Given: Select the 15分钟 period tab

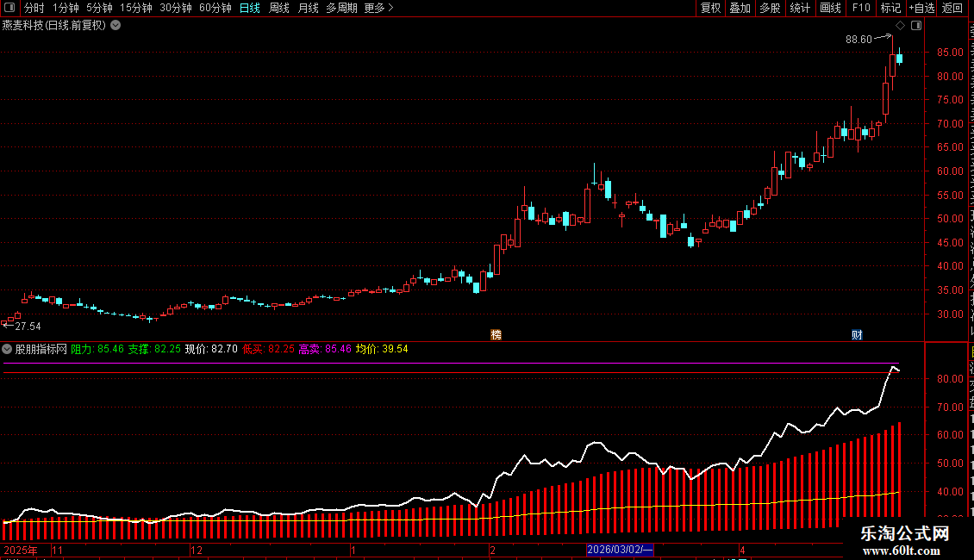Looking at the screenshot, I should pos(136,8).
